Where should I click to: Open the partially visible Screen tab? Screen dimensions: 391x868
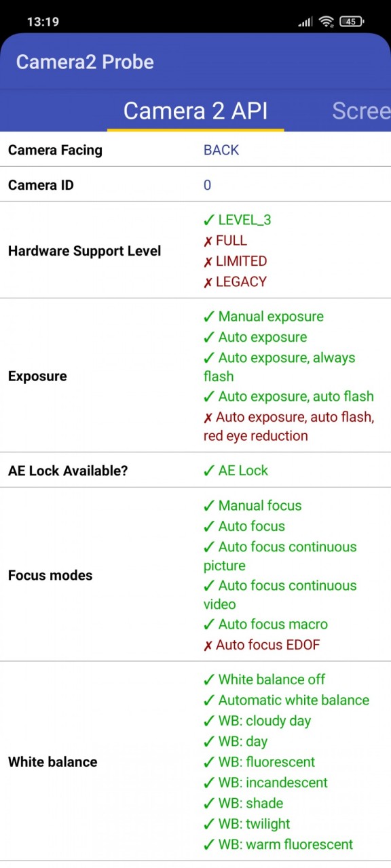(x=361, y=111)
